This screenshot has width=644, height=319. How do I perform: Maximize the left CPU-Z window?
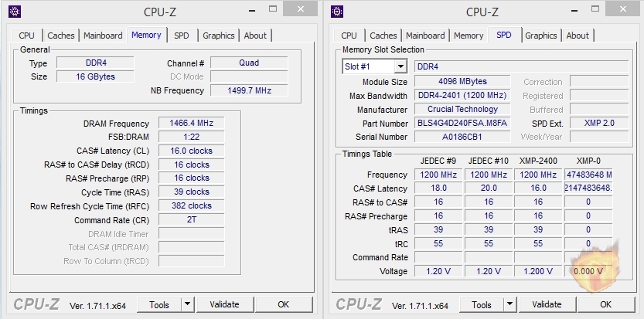click(x=273, y=8)
